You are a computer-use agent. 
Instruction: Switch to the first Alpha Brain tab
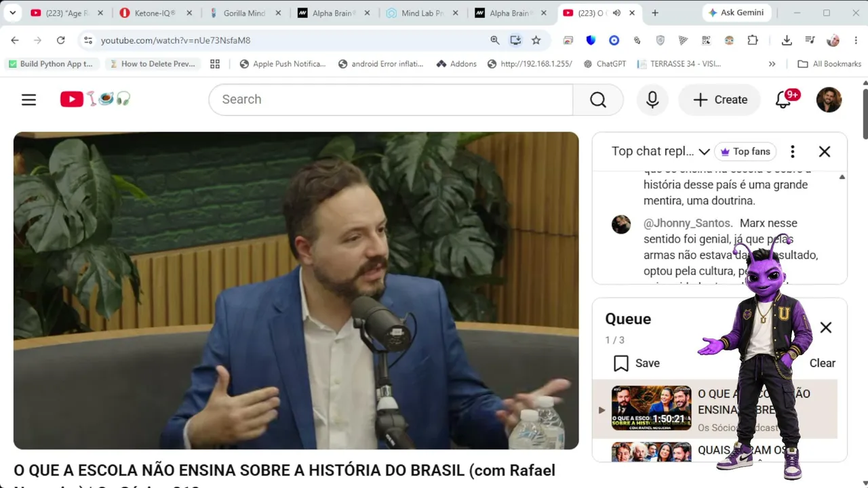pyautogui.click(x=334, y=13)
